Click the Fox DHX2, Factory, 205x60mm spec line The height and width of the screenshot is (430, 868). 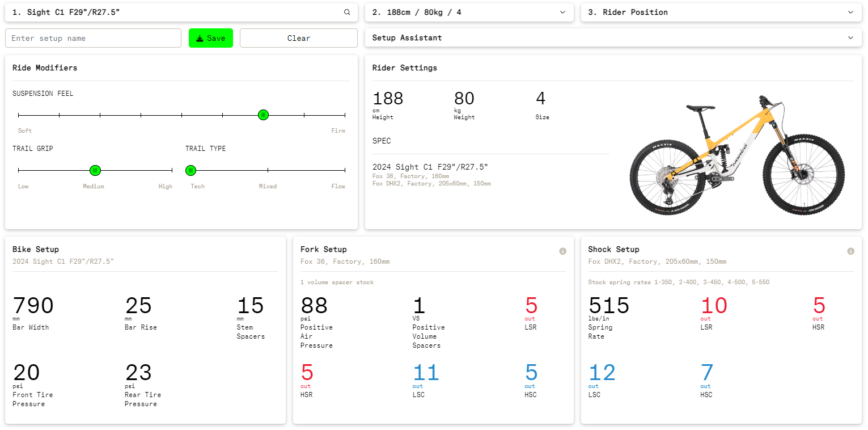point(431,184)
